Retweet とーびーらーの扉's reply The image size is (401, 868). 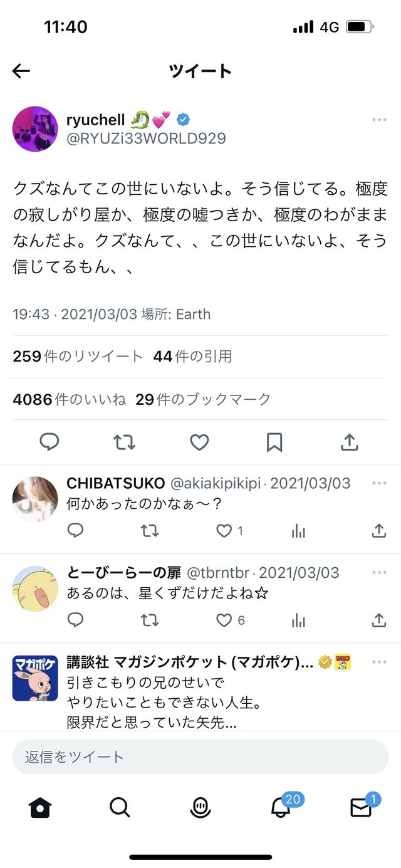coord(149,620)
